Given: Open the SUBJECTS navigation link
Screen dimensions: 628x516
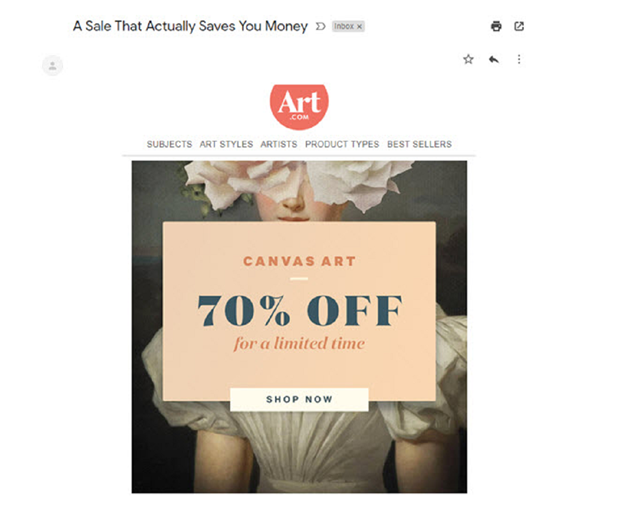Looking at the screenshot, I should pos(169,144).
